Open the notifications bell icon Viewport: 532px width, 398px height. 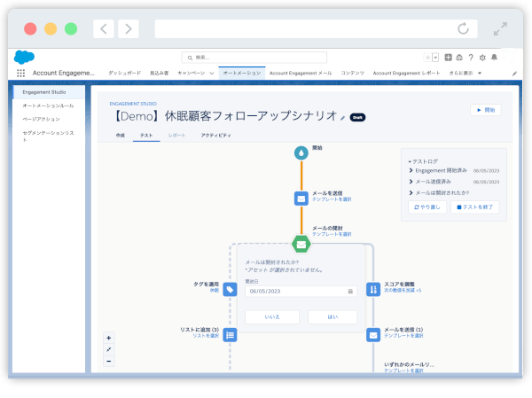[x=495, y=58]
